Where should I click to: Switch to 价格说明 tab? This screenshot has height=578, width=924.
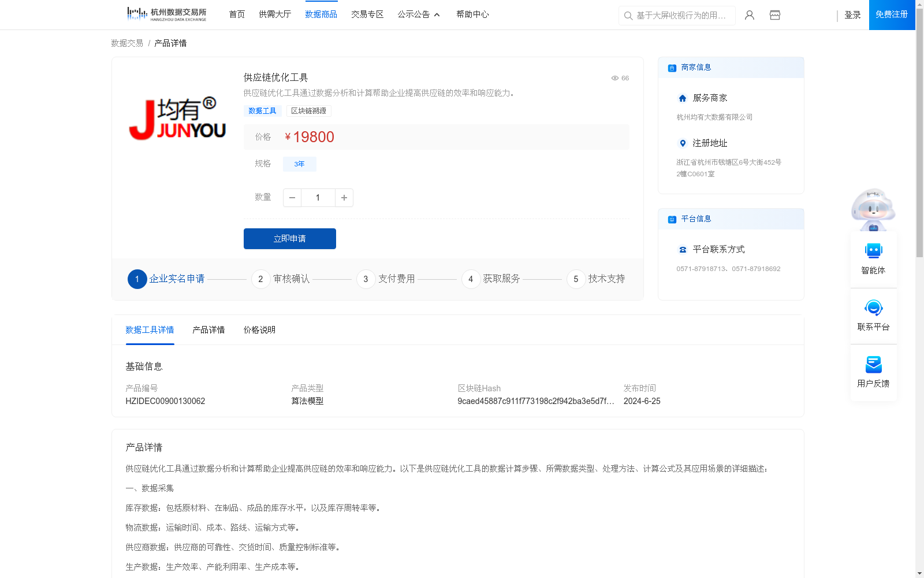click(x=259, y=330)
